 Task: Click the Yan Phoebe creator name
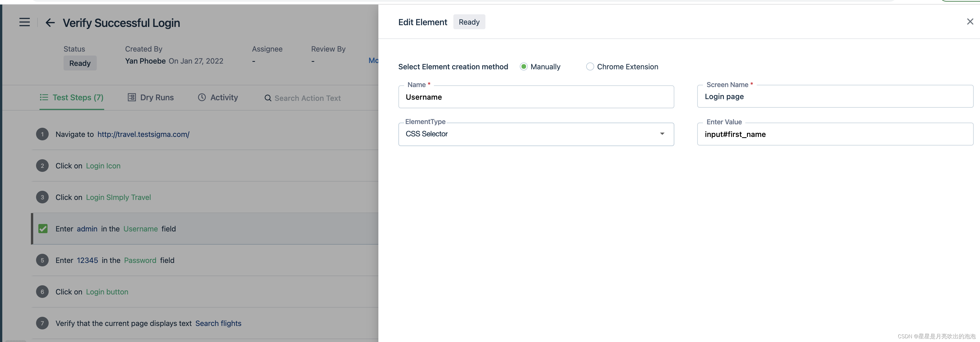pos(145,61)
